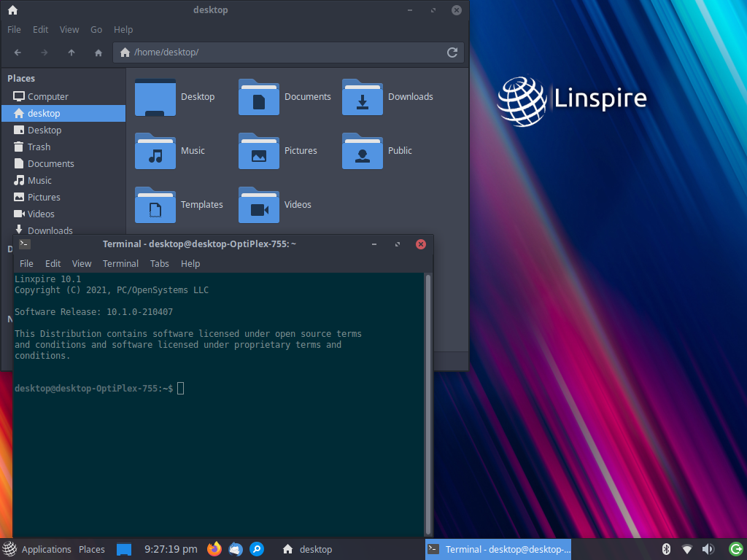Click the Wi-Fi network indicator
Image resolution: width=747 pixels, height=560 pixels.
(686, 549)
